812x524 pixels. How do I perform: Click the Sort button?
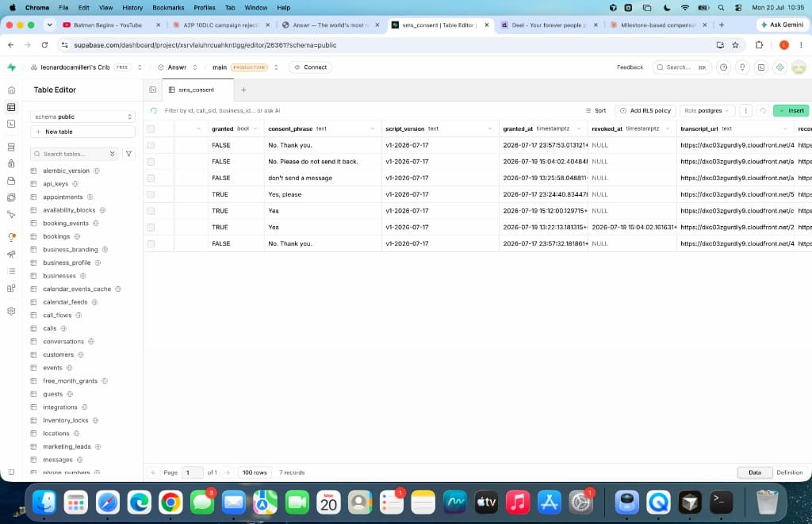[596, 110]
